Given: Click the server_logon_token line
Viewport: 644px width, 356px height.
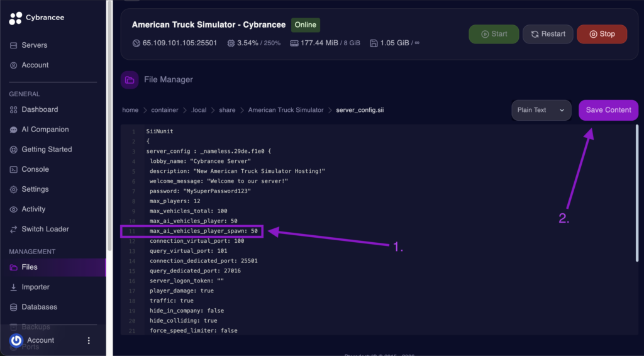Looking at the screenshot, I should (186, 281).
